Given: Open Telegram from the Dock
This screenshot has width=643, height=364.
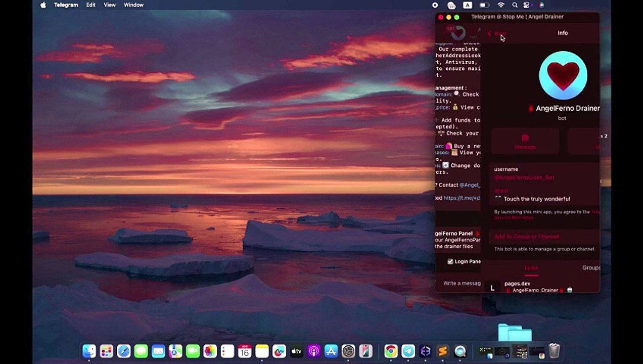Looking at the screenshot, I should [408, 351].
